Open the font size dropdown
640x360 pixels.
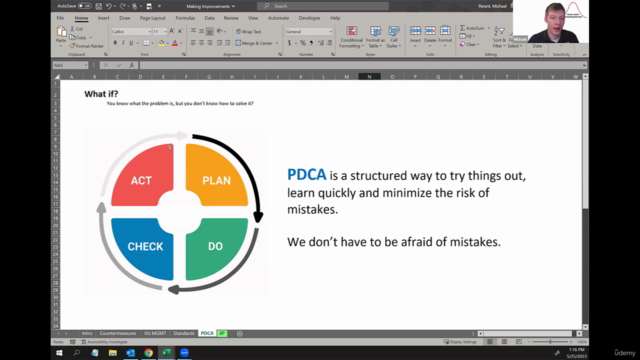[x=165, y=31]
